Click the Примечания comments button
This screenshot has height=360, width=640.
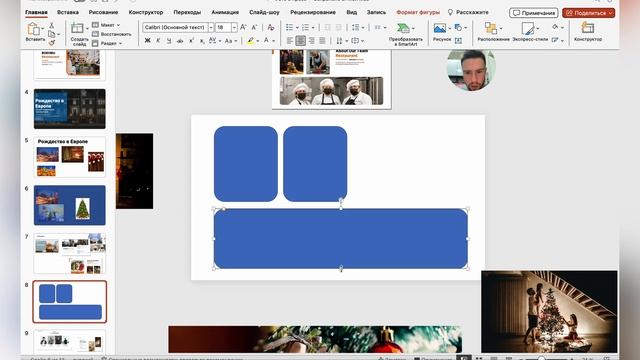pos(533,13)
